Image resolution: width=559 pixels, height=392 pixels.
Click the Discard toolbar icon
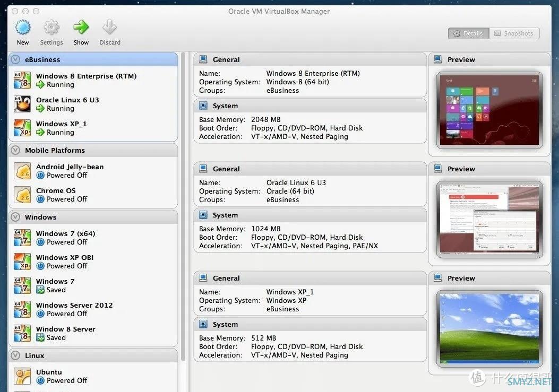[x=109, y=28]
